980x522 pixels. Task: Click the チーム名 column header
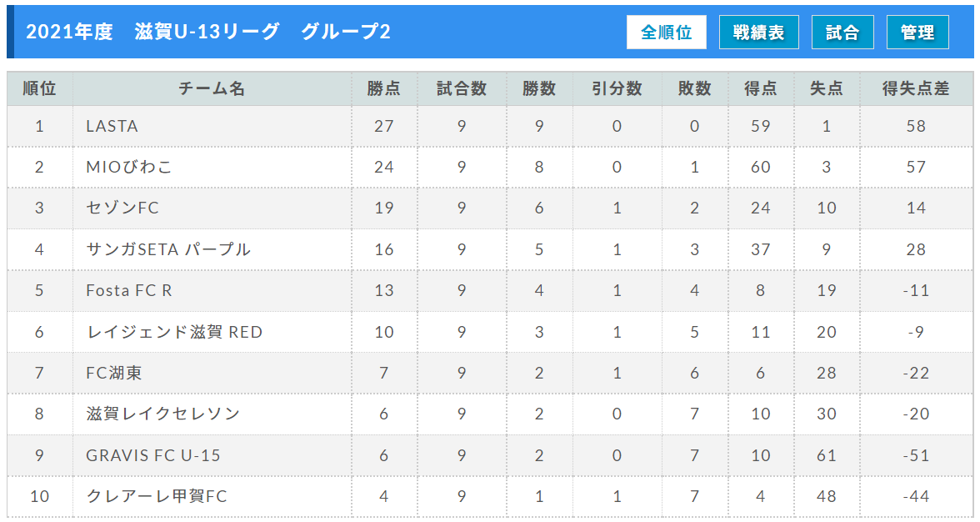212,88
